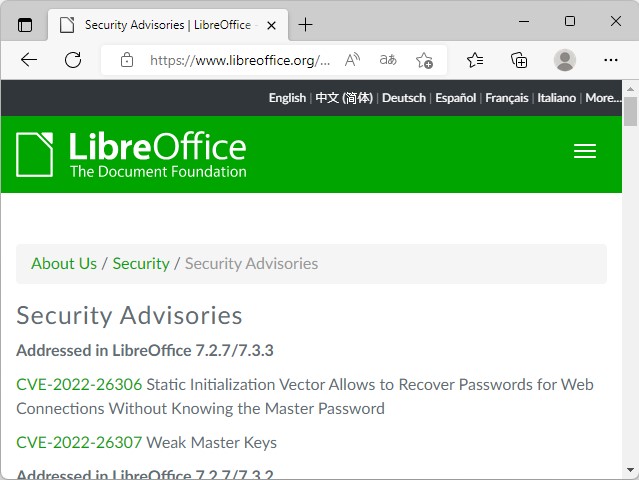This screenshot has height=480, width=639.
Task: Go to About Us breadcrumb
Action: point(64,263)
